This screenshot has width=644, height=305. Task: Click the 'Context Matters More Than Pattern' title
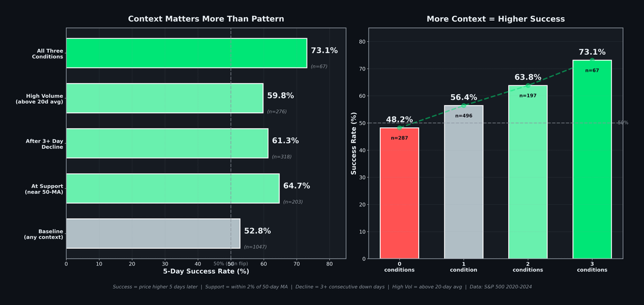tap(206, 19)
